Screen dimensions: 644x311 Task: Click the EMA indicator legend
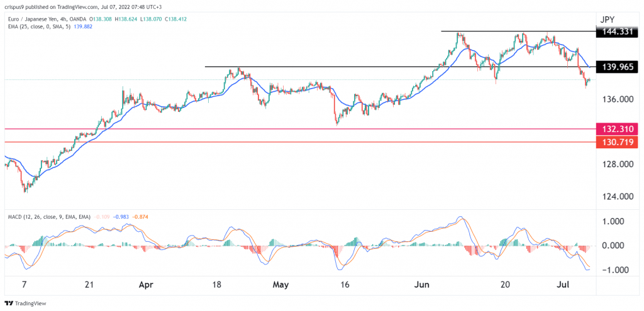coord(41,26)
